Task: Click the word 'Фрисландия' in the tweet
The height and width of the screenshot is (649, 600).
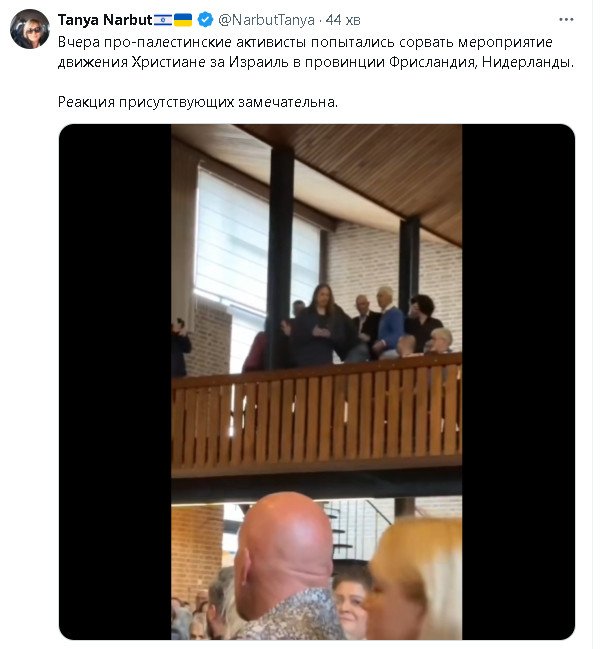Action: (x=432, y=62)
